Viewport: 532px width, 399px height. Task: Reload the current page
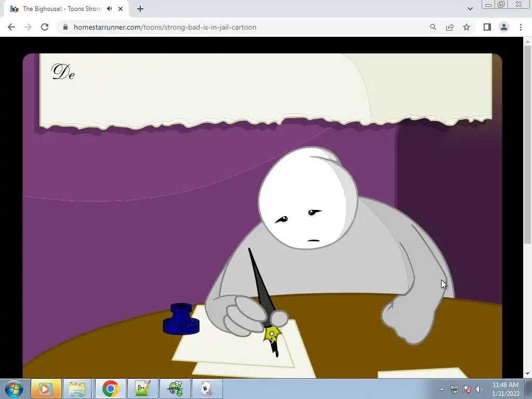click(x=45, y=27)
